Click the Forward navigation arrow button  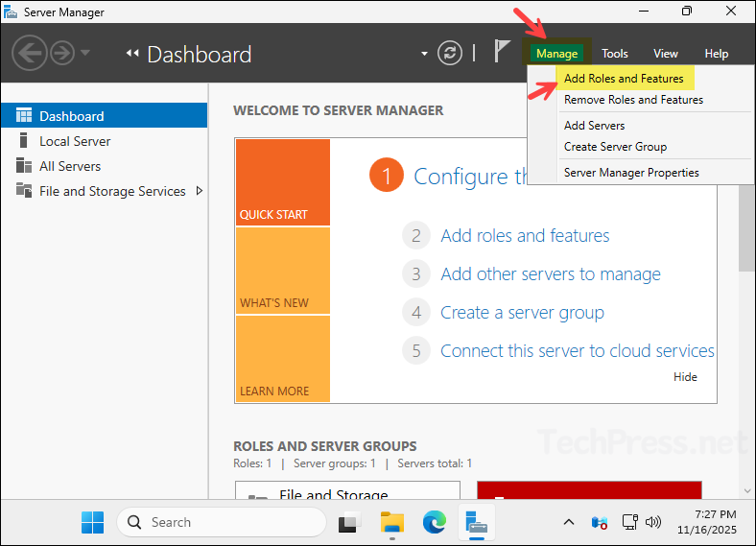62,53
